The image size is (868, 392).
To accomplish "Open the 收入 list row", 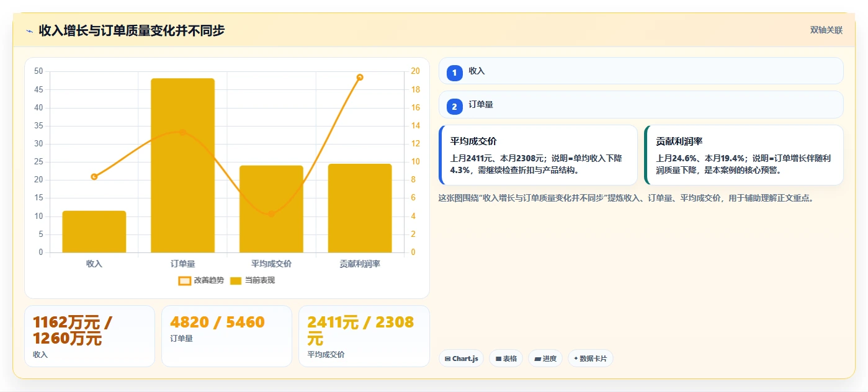I will 641,71.
